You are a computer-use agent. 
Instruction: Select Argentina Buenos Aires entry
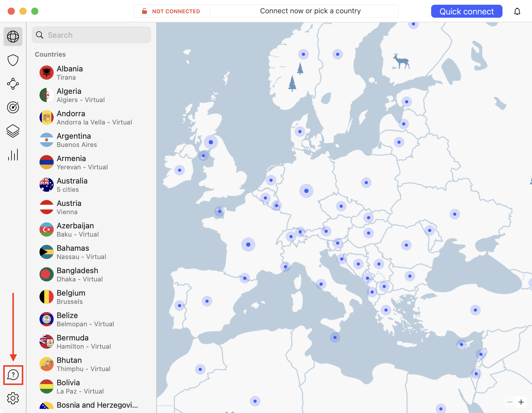[74, 140]
